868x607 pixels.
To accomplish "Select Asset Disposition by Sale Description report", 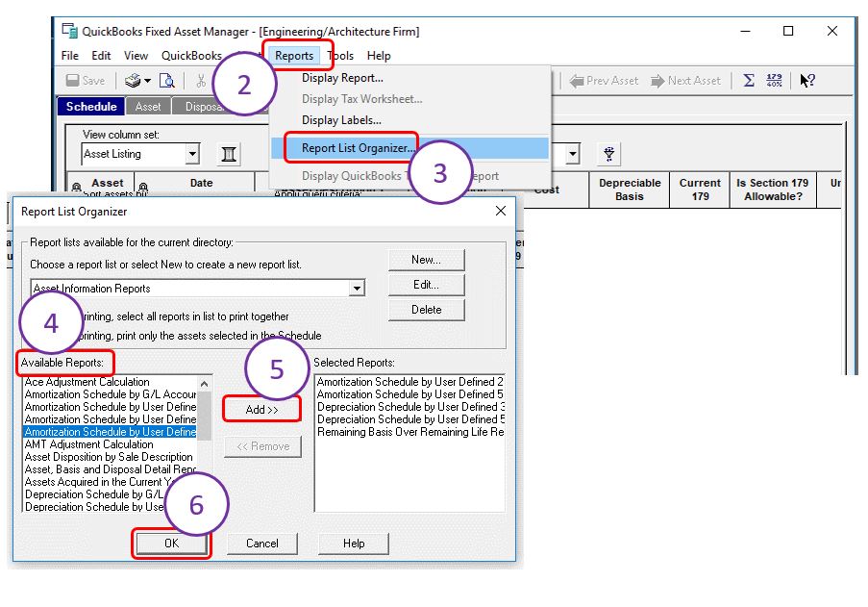I will point(110,457).
